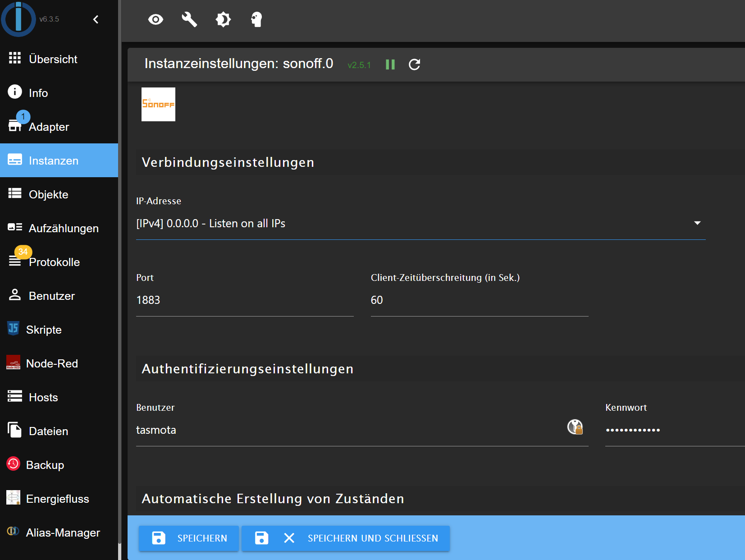Click the Port input field
Image resolution: width=745 pixels, height=560 pixels.
click(x=245, y=300)
